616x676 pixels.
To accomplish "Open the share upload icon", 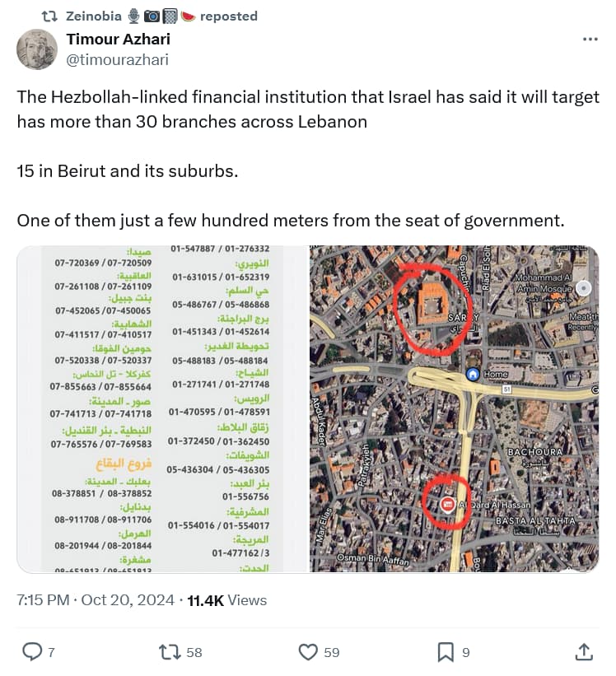I will tap(584, 652).
